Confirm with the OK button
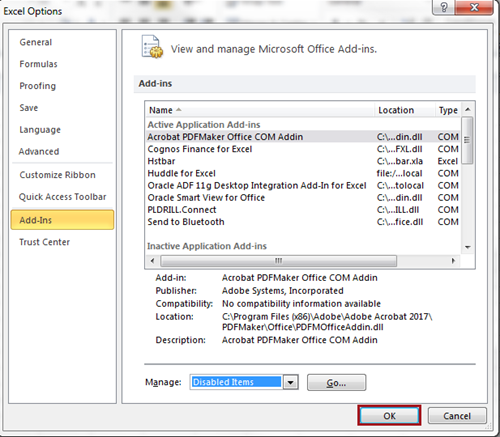The height and width of the screenshot is (437, 500). click(x=389, y=416)
